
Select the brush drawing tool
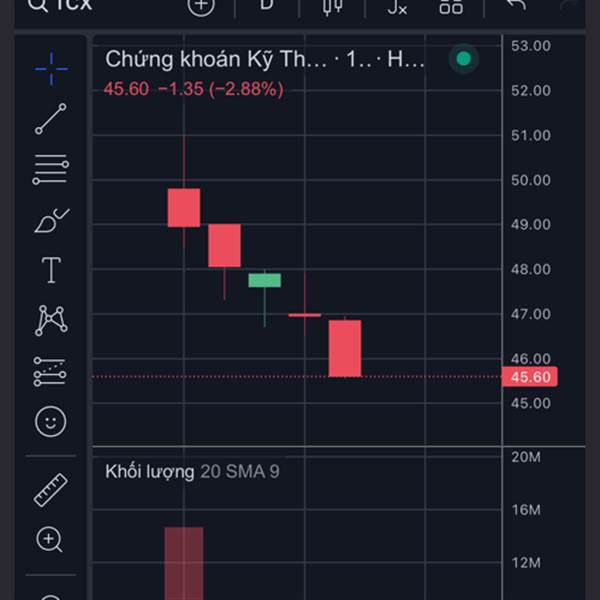[50, 220]
